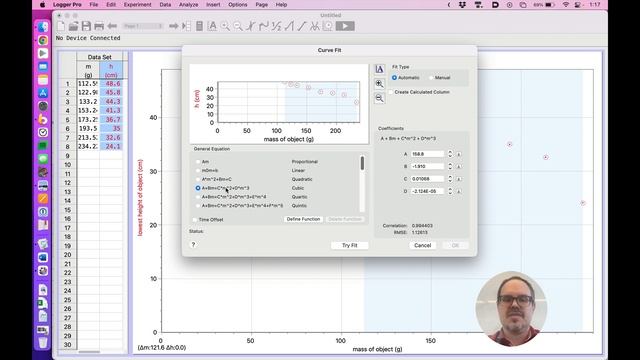Click the main toolbar Zoom In icon
This screenshot has width=640, height=360.
click(225, 26)
